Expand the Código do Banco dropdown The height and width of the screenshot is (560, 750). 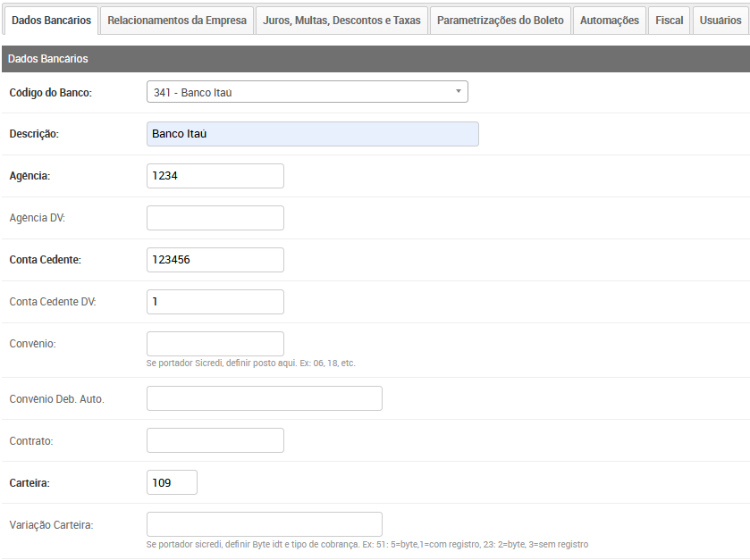click(x=307, y=92)
